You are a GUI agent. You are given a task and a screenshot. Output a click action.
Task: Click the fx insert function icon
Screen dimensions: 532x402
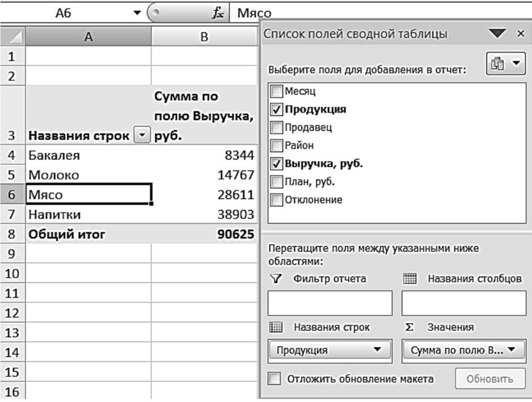(218, 12)
